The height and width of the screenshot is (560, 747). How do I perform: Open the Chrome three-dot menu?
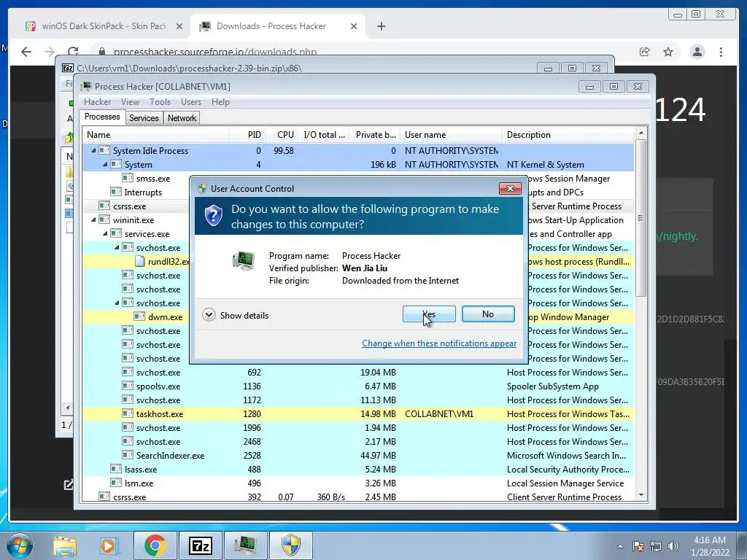pos(721,52)
